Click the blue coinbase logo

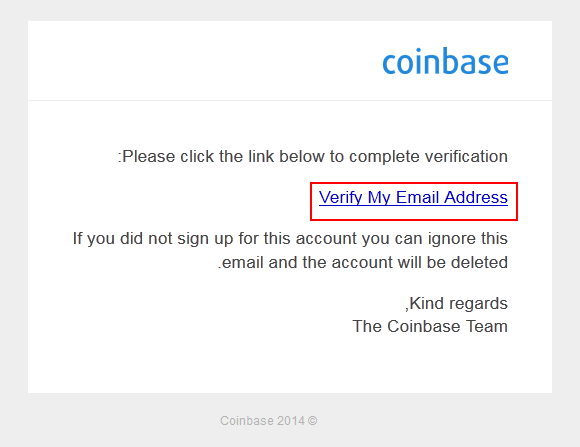(x=445, y=61)
